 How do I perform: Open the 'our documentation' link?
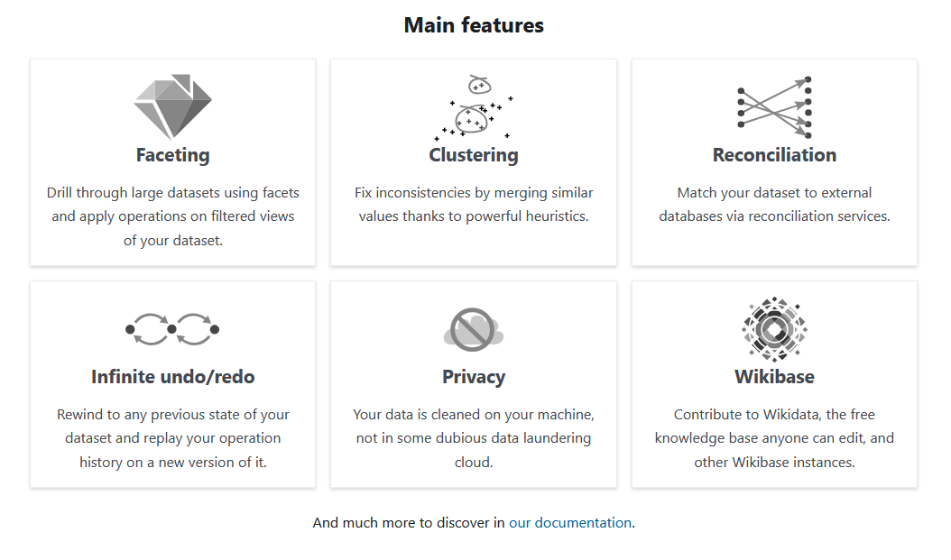point(570,522)
